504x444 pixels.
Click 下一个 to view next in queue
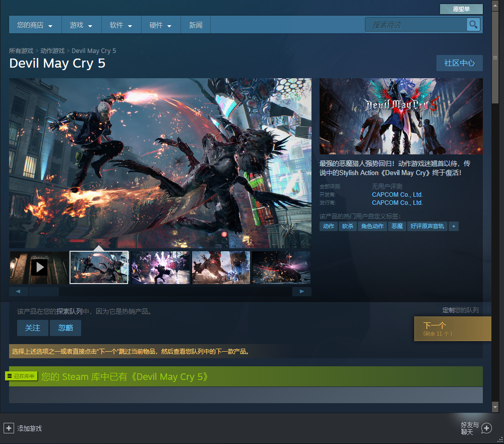click(452, 328)
